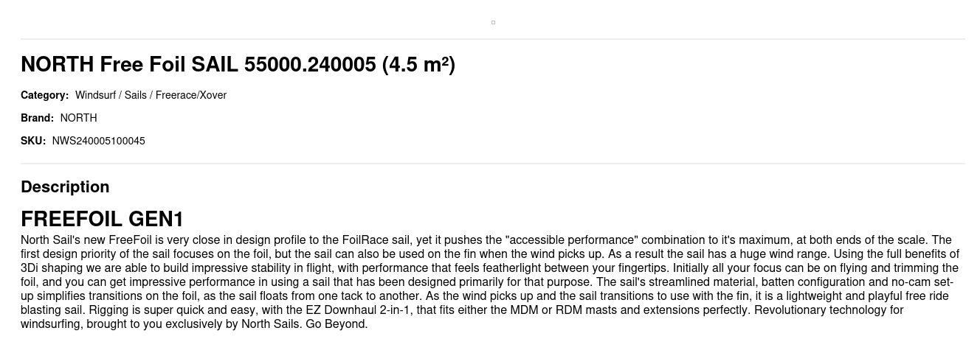Click the NORTH brand name value

pyautogui.click(x=78, y=118)
